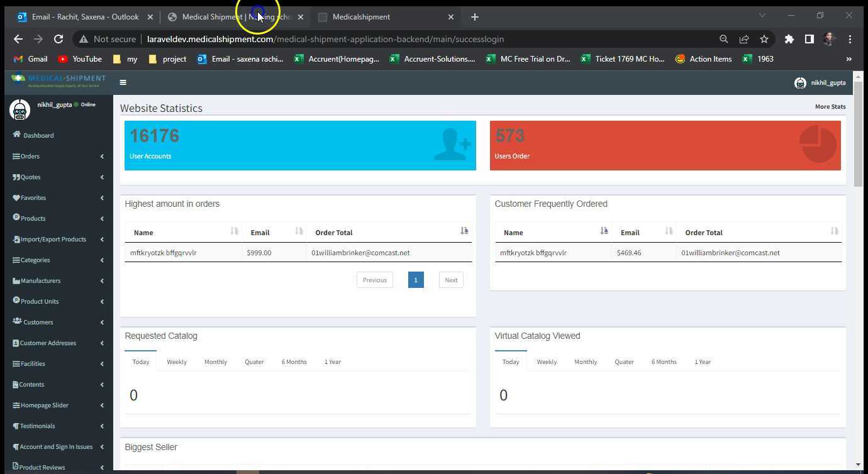The height and width of the screenshot is (474, 868).
Task: Click the browser bookmark star icon
Action: coord(764,39)
